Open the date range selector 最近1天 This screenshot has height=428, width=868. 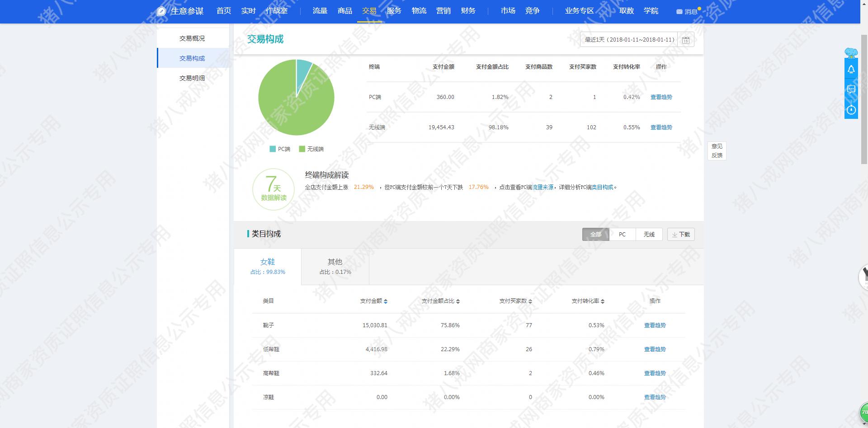click(x=629, y=40)
